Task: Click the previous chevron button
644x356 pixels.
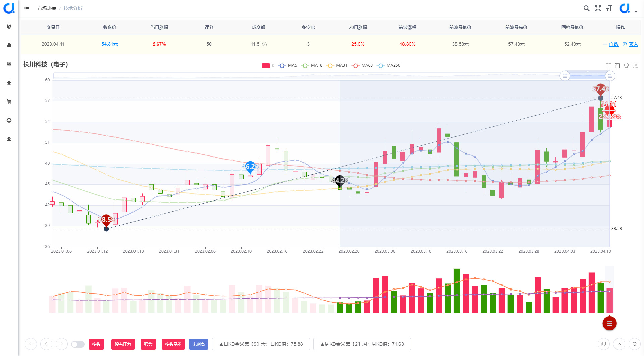Action: (x=46, y=344)
